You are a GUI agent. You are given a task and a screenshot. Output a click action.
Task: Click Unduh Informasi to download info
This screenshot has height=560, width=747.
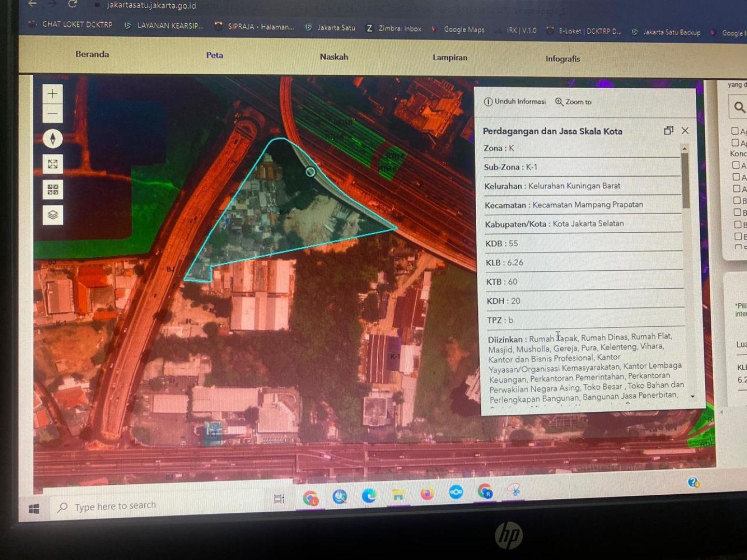point(515,102)
